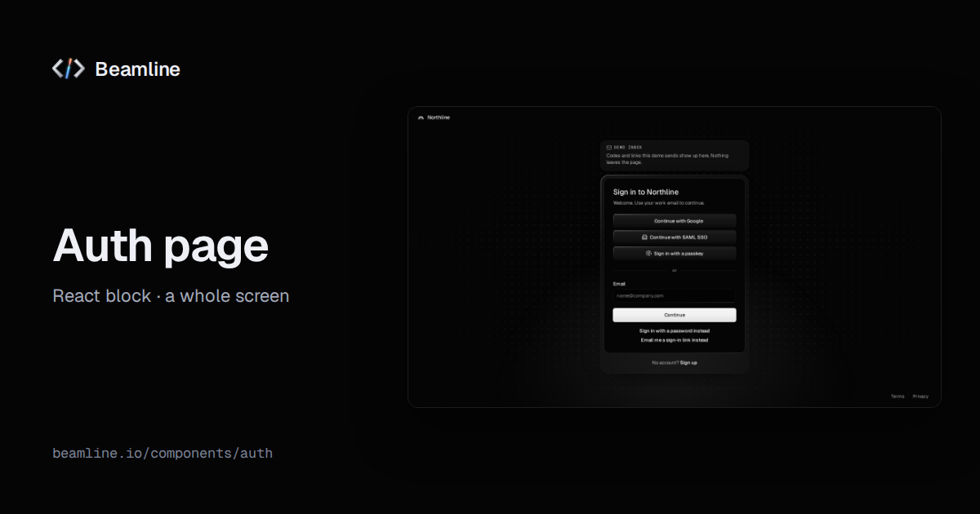Select the 'React block · a whole screen' subtitle
980x514 pixels.
(171, 295)
